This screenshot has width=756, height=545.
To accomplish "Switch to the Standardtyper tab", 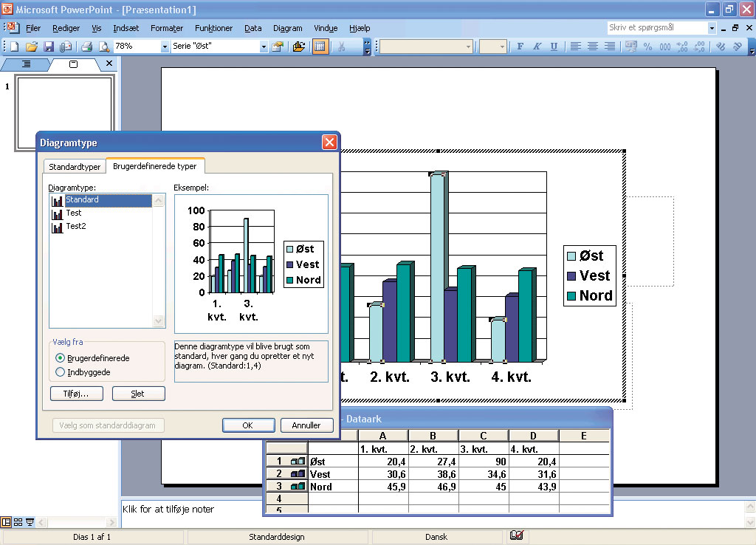I will pos(75,167).
